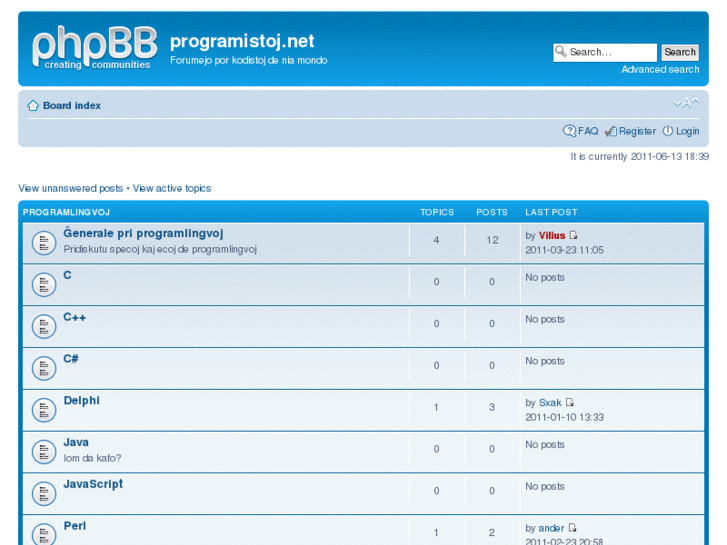
Task: Open Advanced search
Action: (660, 70)
